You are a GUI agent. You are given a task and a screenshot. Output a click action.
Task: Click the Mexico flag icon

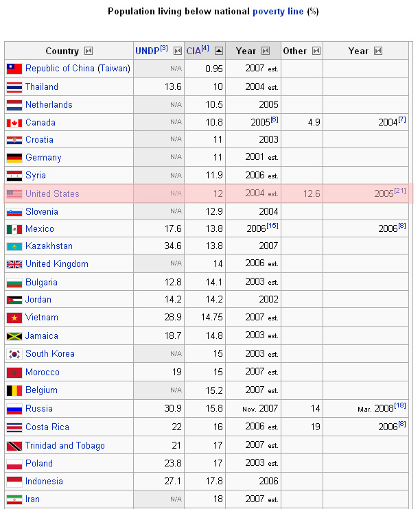[14, 229]
